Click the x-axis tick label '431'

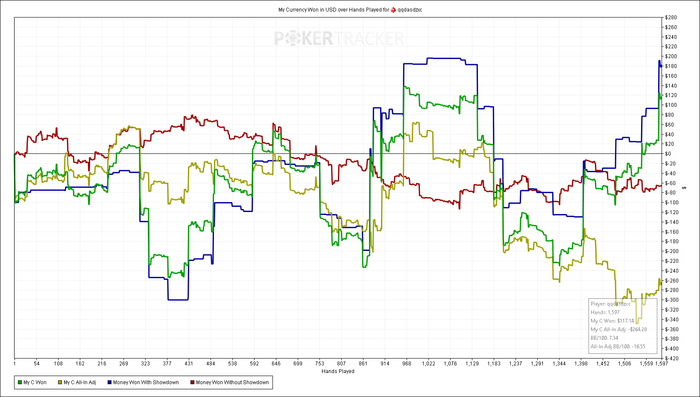click(x=189, y=364)
